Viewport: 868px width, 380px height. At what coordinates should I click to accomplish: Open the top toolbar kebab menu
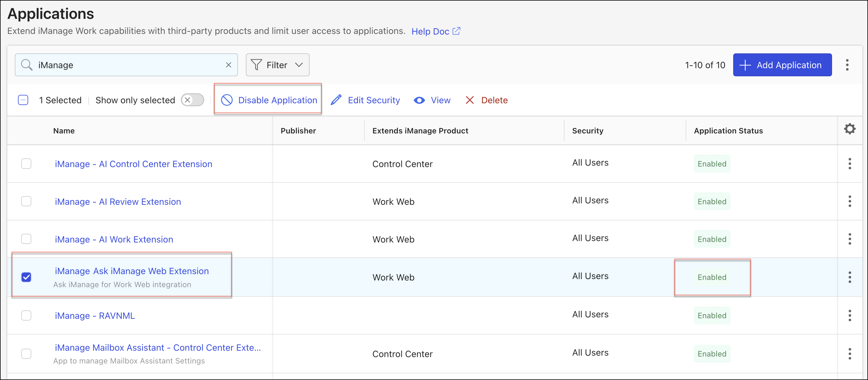847,65
